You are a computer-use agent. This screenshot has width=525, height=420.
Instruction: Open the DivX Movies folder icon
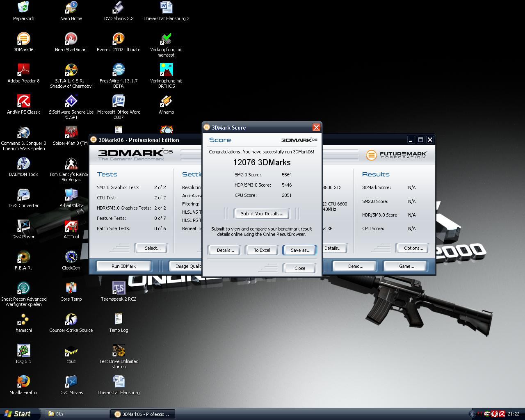pyautogui.click(x=71, y=381)
